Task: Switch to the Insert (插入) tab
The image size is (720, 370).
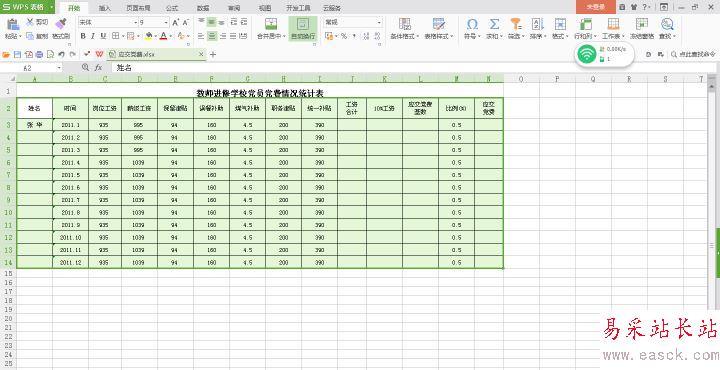Action: 105,8
